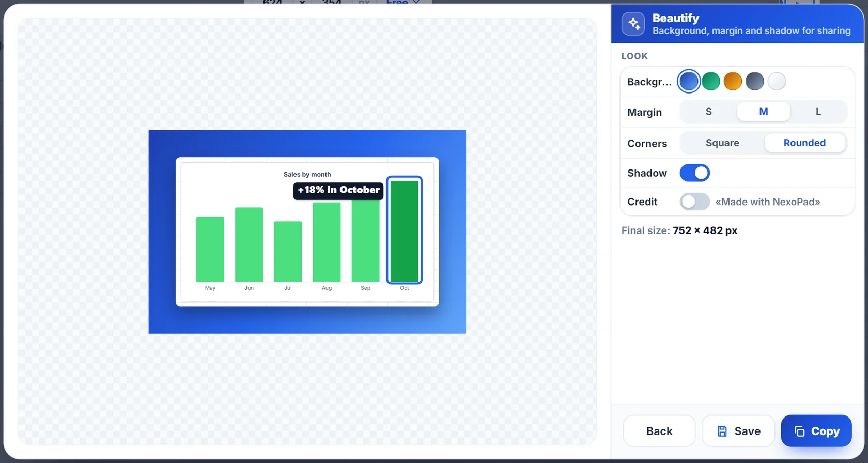Set margin to S

709,112
